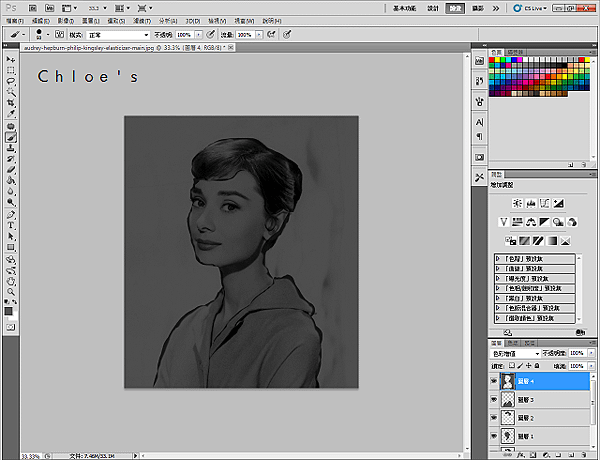Open the Window menu, second from the right
600x460 pixels.
[x=244, y=21]
